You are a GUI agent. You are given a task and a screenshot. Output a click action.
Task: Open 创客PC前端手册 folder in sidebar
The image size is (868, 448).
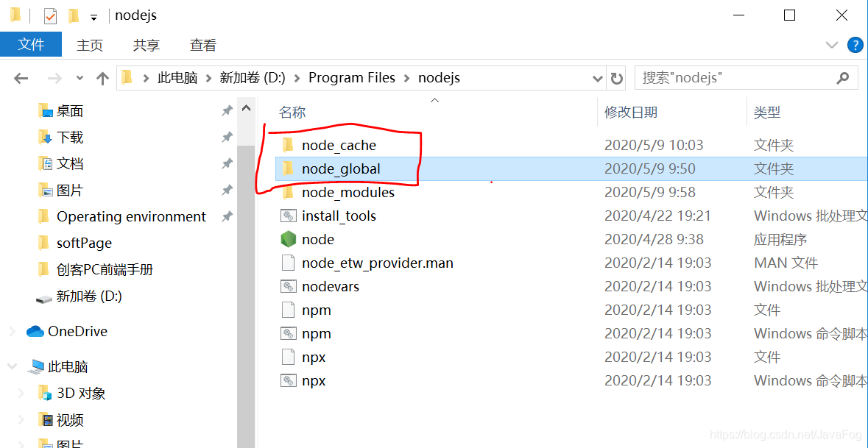(105, 270)
